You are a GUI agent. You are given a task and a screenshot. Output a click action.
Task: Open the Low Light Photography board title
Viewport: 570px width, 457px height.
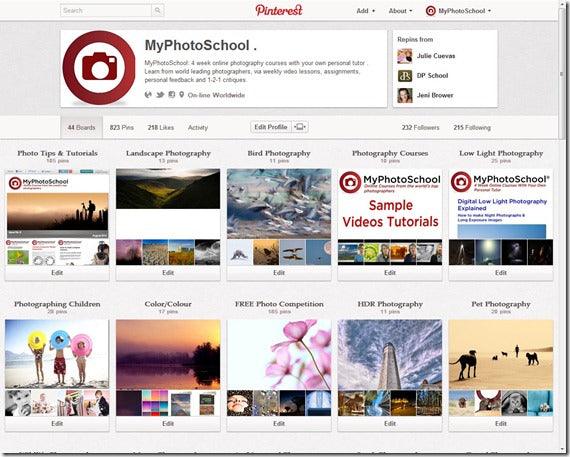click(x=501, y=153)
